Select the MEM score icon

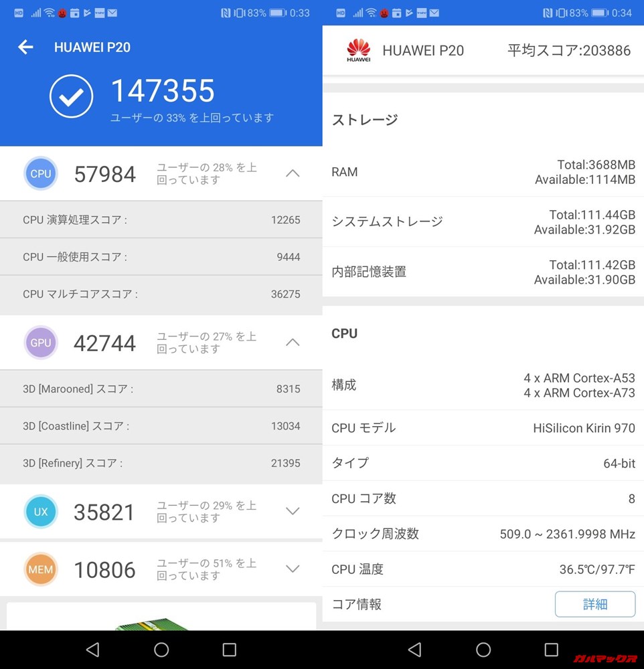tap(41, 569)
